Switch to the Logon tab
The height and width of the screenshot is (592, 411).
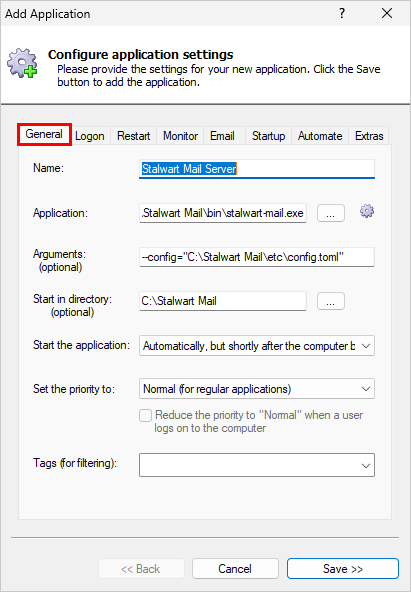90,136
